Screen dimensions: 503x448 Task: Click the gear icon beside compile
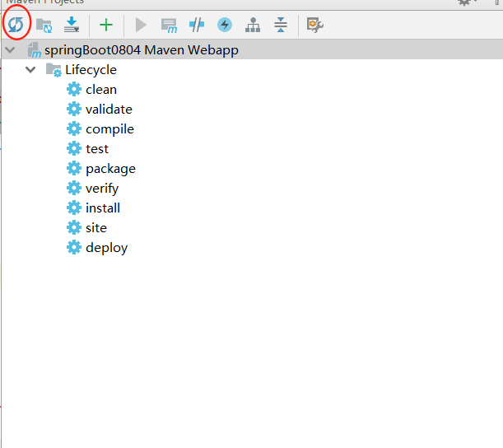[74, 129]
